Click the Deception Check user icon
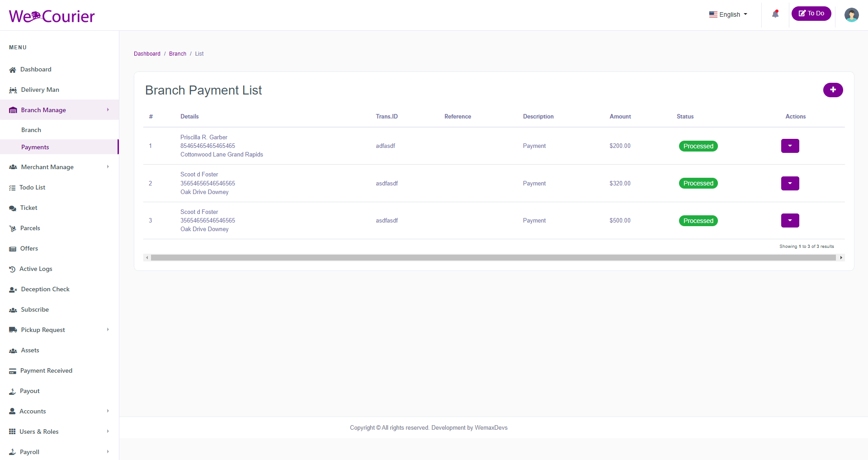Image resolution: width=868 pixels, height=460 pixels. point(13,289)
